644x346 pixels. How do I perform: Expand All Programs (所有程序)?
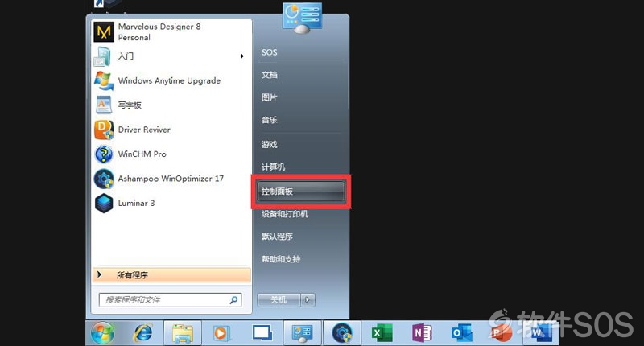point(171,275)
